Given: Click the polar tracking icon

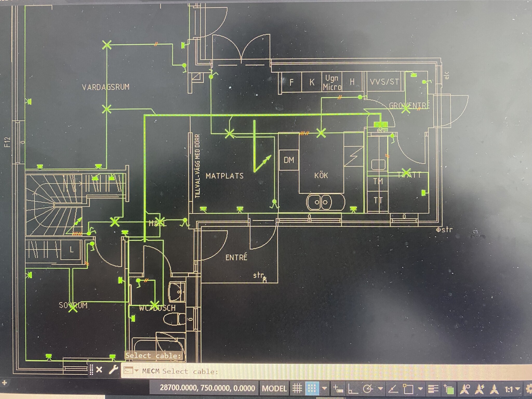Looking at the screenshot, I should pos(368,389).
